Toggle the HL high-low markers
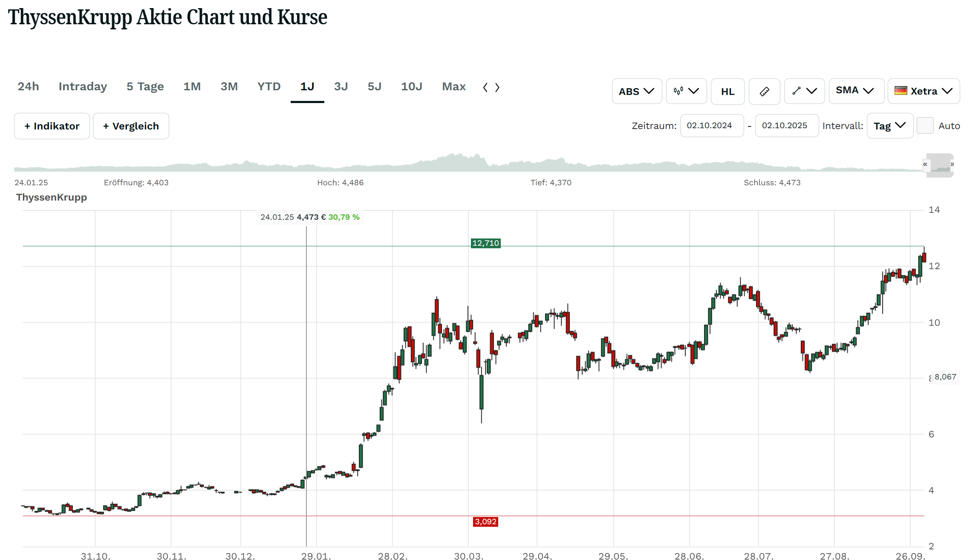This screenshot has height=560, width=967. (727, 91)
